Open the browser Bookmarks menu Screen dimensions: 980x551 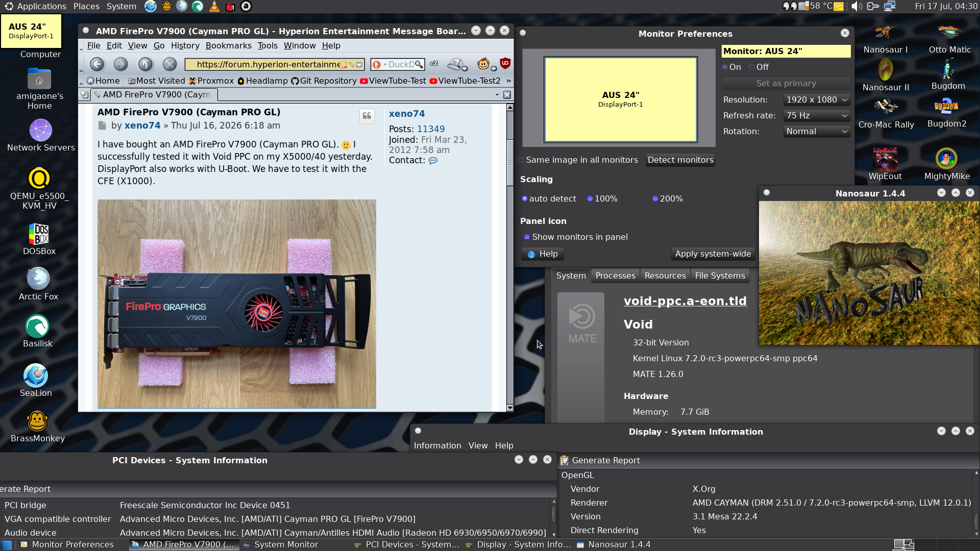228,45
